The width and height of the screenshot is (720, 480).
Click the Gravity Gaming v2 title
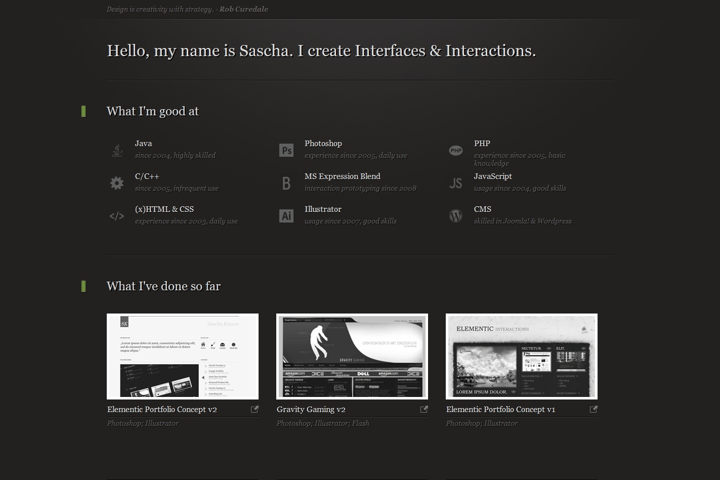coord(311,409)
